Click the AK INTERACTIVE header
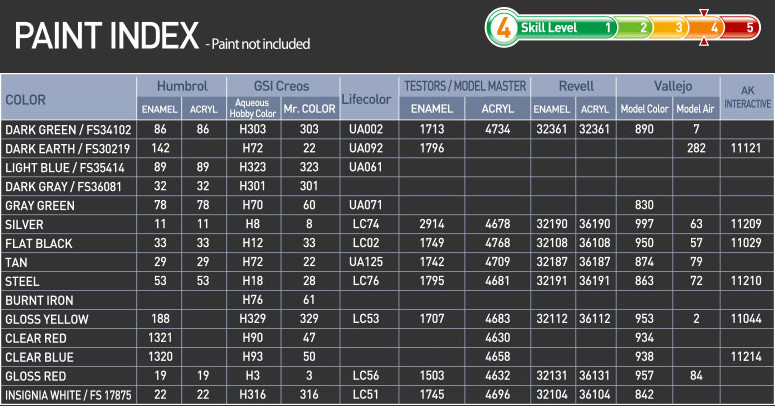This screenshot has width=775, height=406. click(x=748, y=97)
